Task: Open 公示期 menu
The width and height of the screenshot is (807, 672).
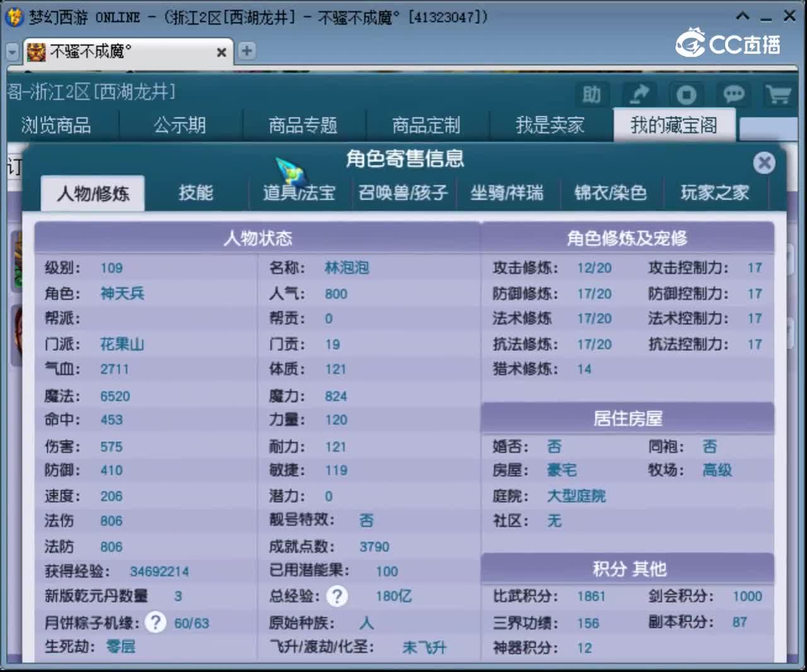Action: pyautogui.click(x=180, y=125)
